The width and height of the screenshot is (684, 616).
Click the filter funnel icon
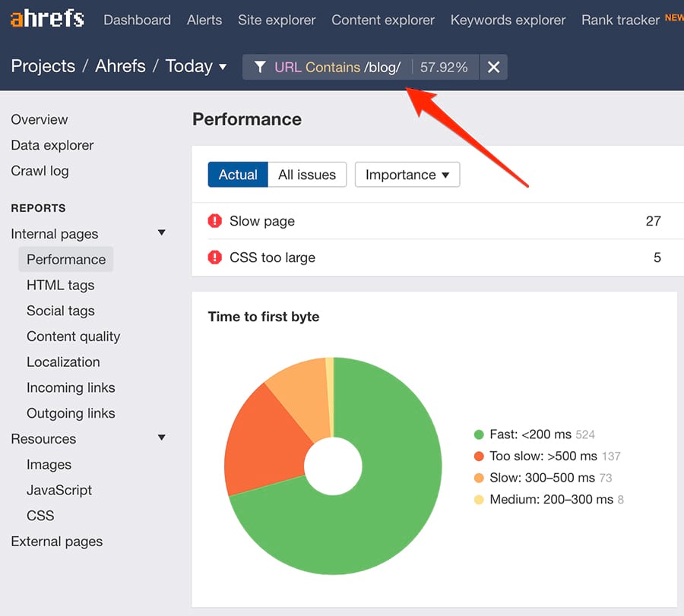pyautogui.click(x=261, y=67)
